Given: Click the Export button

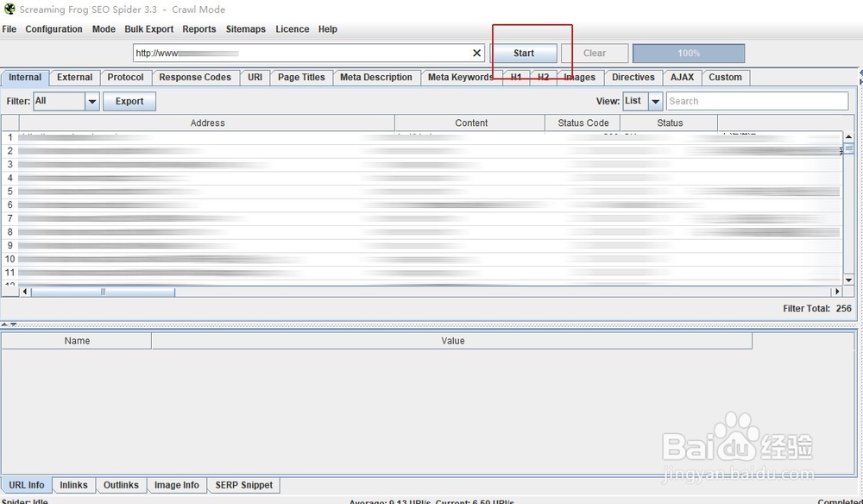Looking at the screenshot, I should pyautogui.click(x=129, y=101).
